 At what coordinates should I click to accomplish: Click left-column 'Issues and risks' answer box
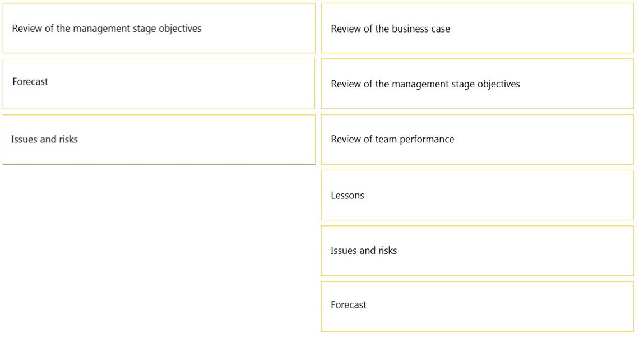tap(159, 139)
